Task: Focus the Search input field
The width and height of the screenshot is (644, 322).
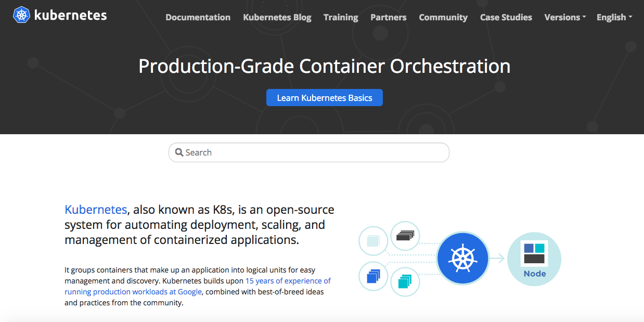Action: 312,152
